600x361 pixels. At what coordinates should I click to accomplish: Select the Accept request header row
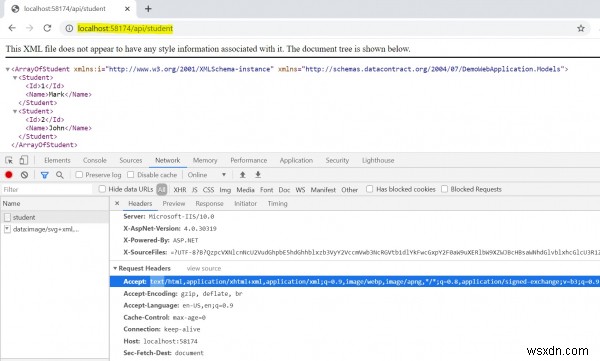pyautogui.click(x=355, y=281)
